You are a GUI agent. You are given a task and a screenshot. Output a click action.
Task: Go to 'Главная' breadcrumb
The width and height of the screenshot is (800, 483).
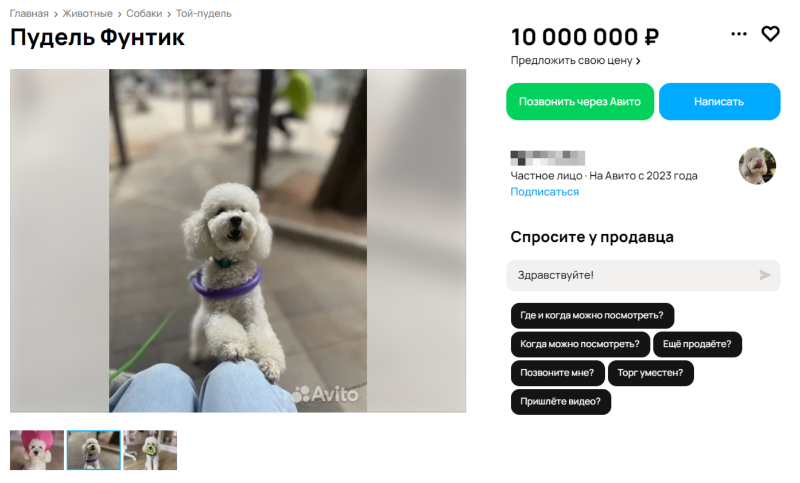click(29, 14)
